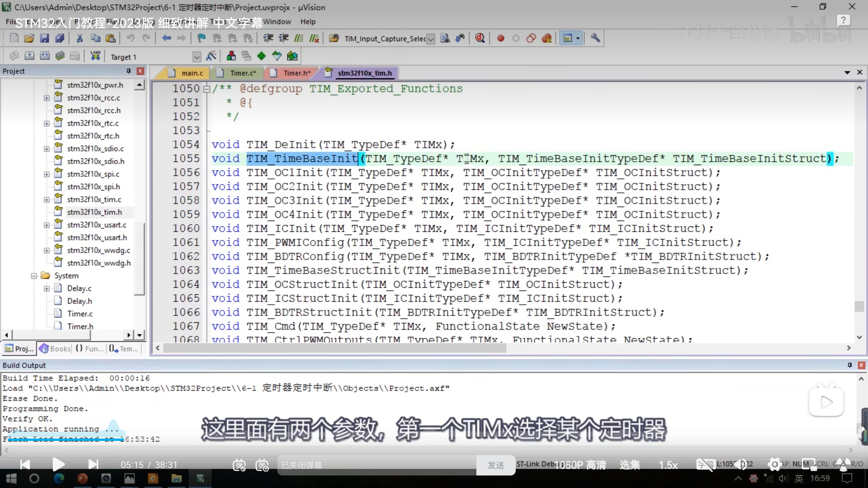Click the Save file toolbar icon
This screenshot has width=868, height=488.
pos(44,38)
